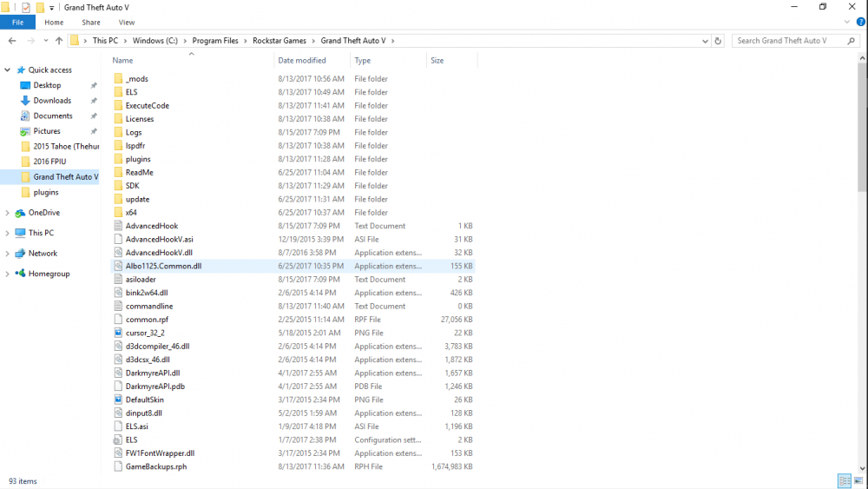Click the Properties quick access toolbar icon
This screenshot has height=489, width=868.
tap(25, 7)
